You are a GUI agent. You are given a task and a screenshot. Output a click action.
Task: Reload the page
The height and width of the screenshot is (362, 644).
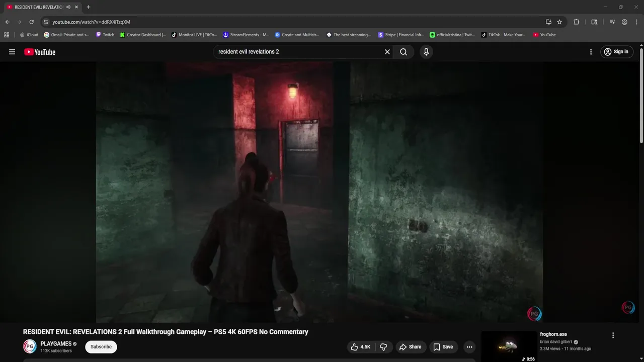(x=31, y=22)
